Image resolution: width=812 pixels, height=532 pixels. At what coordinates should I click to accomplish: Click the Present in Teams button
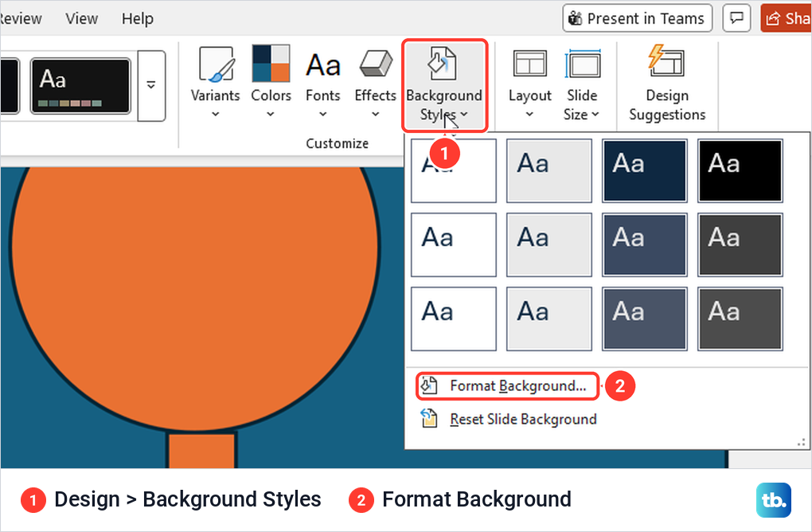638,18
